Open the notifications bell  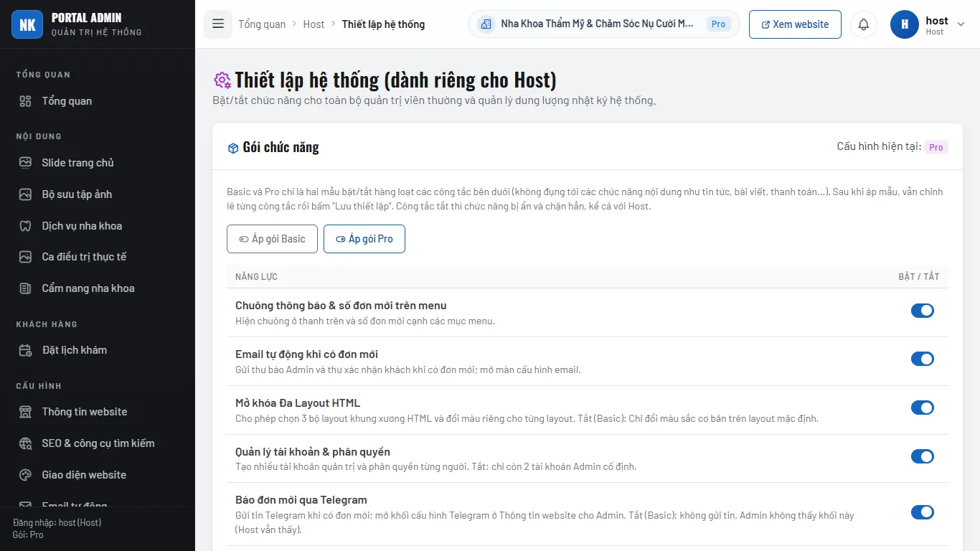click(864, 24)
